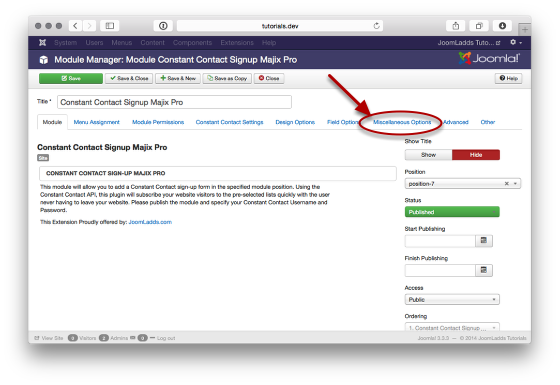The image size is (560, 385).
Task: Click the Finish Publishing date field
Action: click(x=440, y=270)
